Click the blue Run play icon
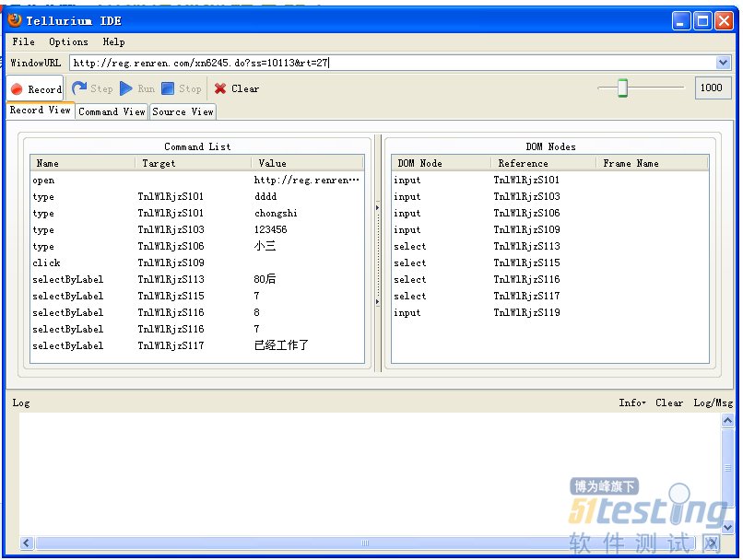743x560 pixels. tap(126, 88)
